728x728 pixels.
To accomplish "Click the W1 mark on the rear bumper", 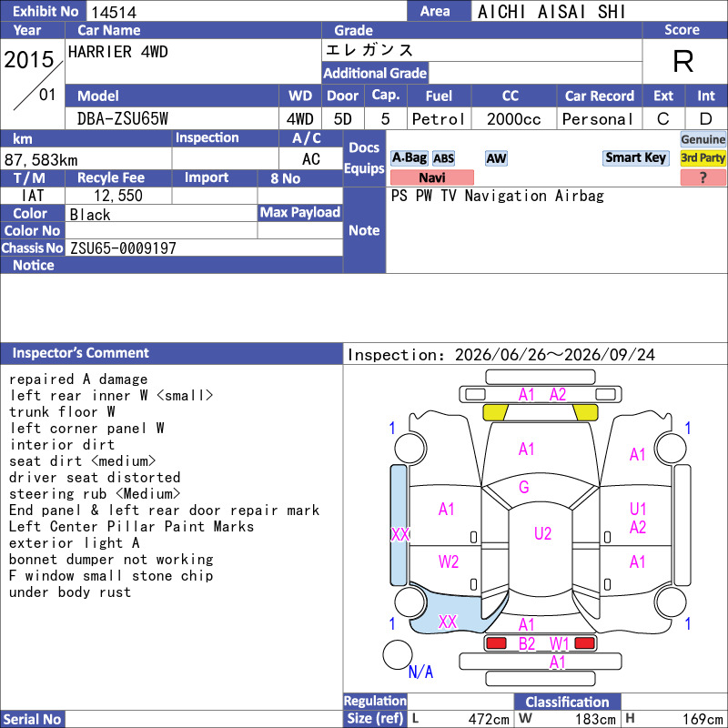I will (x=559, y=644).
